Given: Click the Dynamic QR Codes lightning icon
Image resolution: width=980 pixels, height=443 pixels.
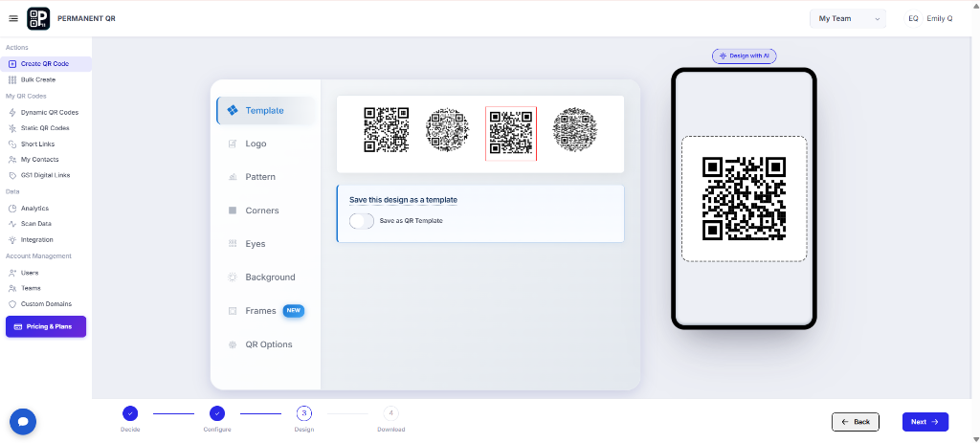Looking at the screenshot, I should tap(12, 113).
